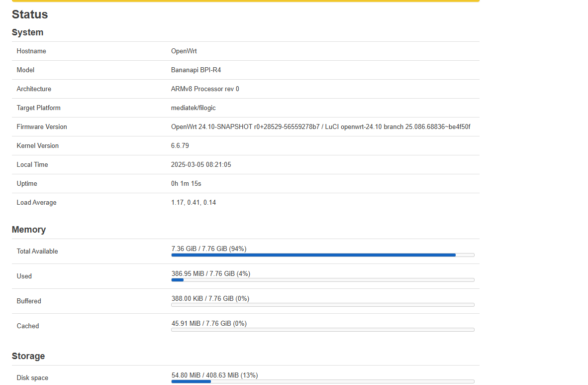Select the 1.17, 0.41, 0.14 load value
The height and width of the screenshot is (385, 588).
click(194, 202)
